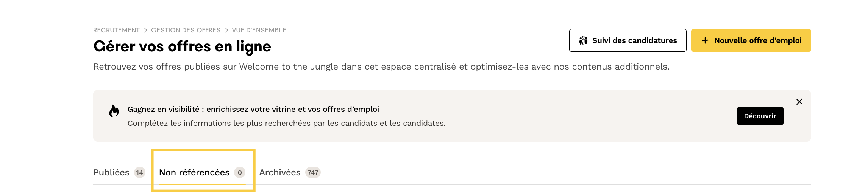Click the VUE D'ENSEMBLE breadcrumb item
The width and height of the screenshot is (868, 195).
[259, 30]
